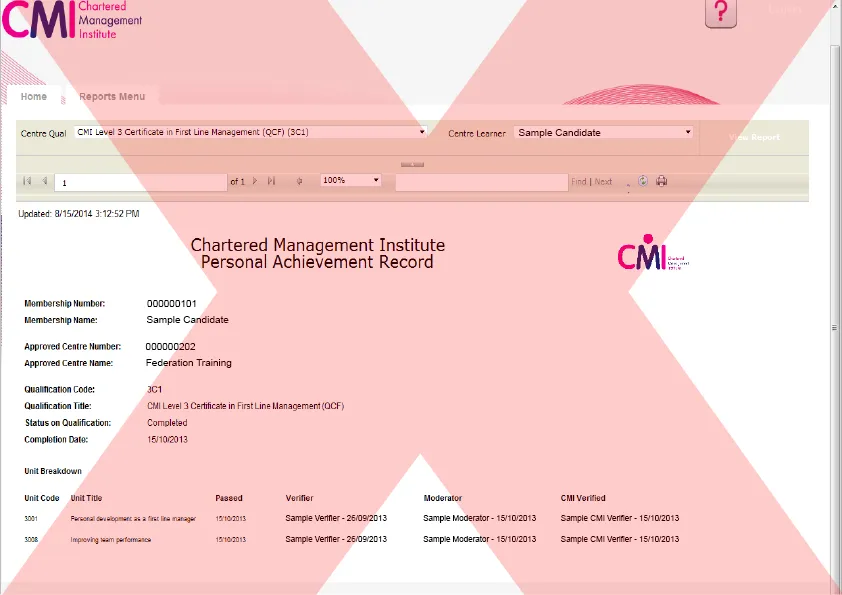Click the Status on Qualification label

[x=68, y=423]
